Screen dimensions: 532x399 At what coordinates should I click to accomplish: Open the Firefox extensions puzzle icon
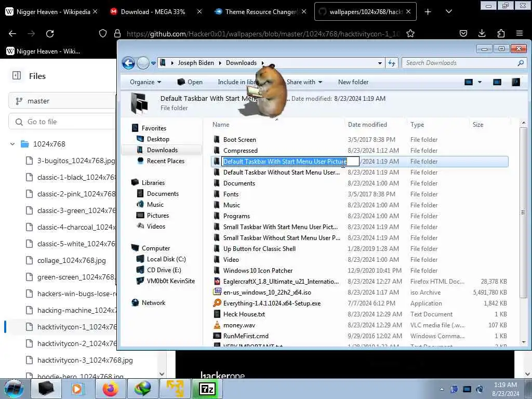point(501,33)
